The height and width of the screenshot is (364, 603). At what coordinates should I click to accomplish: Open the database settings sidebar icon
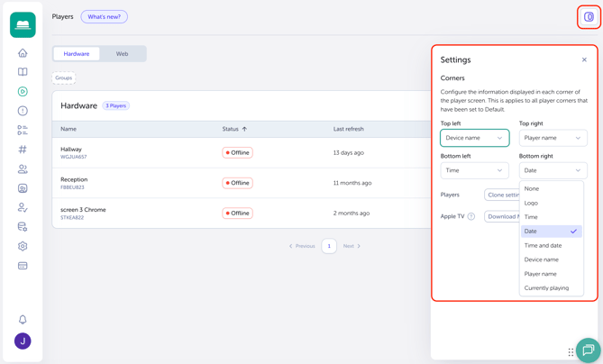point(23,227)
